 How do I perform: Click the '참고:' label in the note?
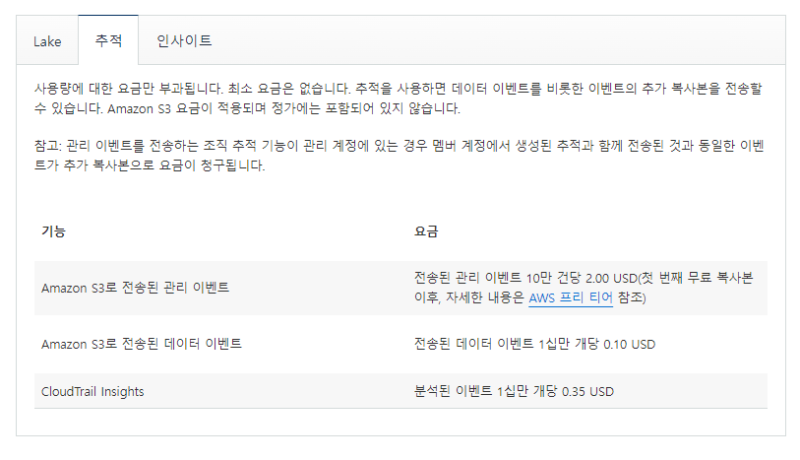tap(46, 146)
